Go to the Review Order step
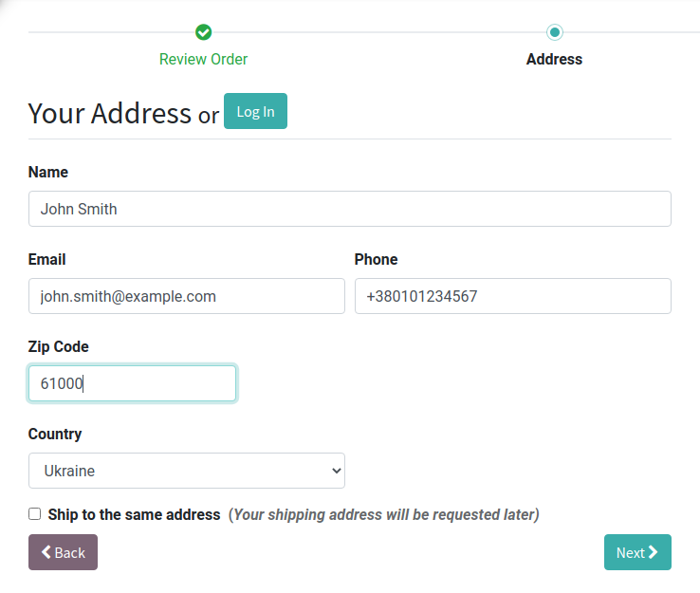This screenshot has width=700, height=593. coord(203,59)
